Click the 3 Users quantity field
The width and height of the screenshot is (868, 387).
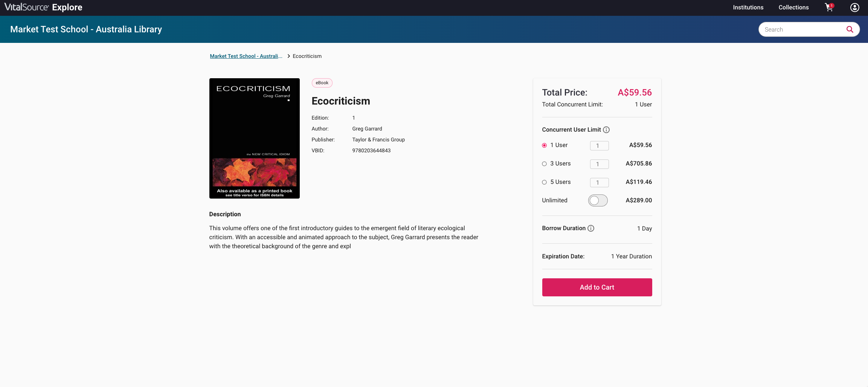pos(599,164)
